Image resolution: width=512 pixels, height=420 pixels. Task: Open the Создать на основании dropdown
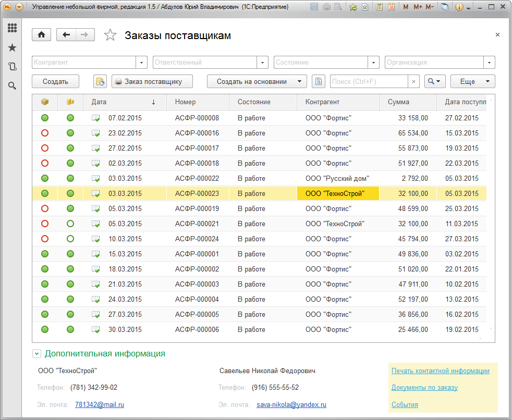257,82
